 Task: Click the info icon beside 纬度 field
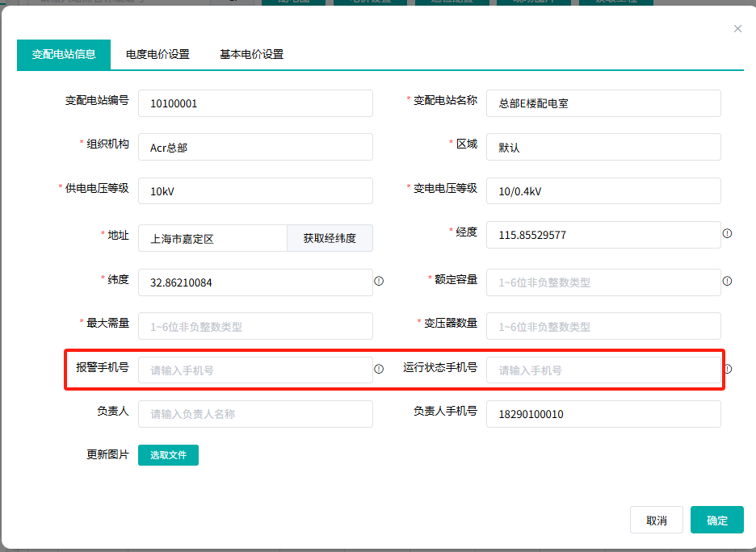click(x=379, y=282)
